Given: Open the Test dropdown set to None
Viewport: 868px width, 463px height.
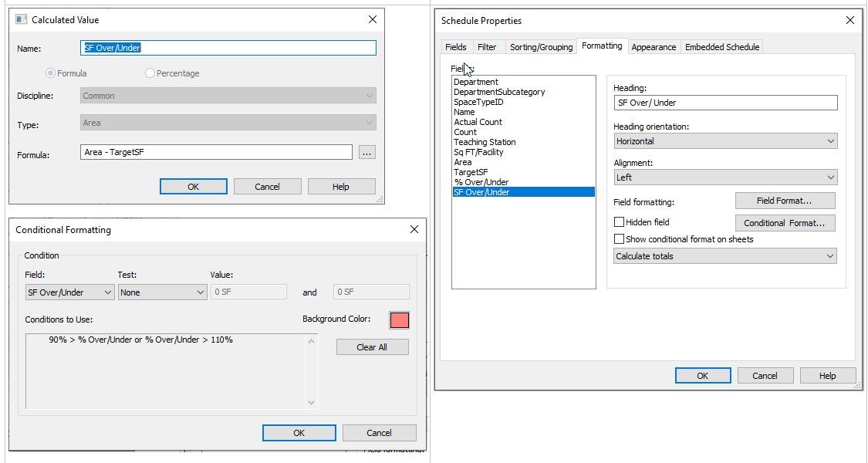Looking at the screenshot, I should pos(163,292).
